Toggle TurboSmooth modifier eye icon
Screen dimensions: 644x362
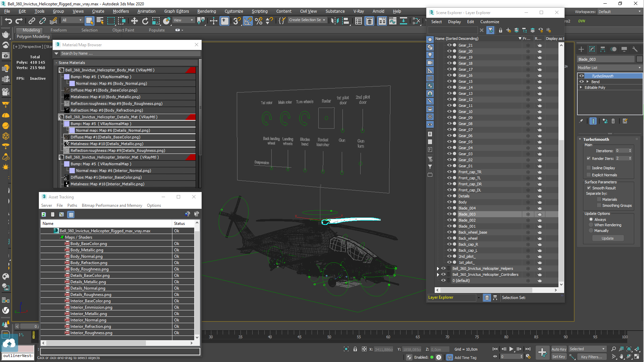(x=582, y=76)
